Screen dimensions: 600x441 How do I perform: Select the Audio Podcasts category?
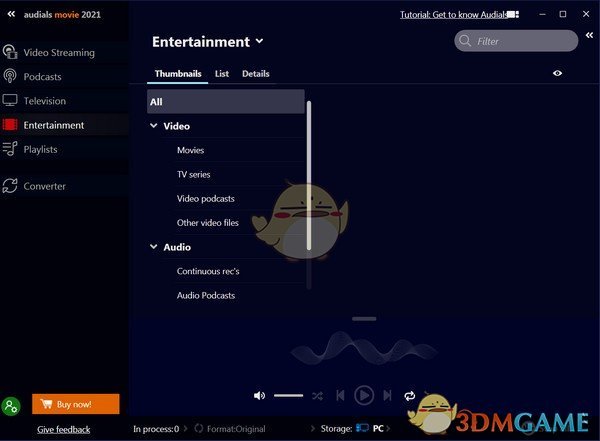[206, 295]
